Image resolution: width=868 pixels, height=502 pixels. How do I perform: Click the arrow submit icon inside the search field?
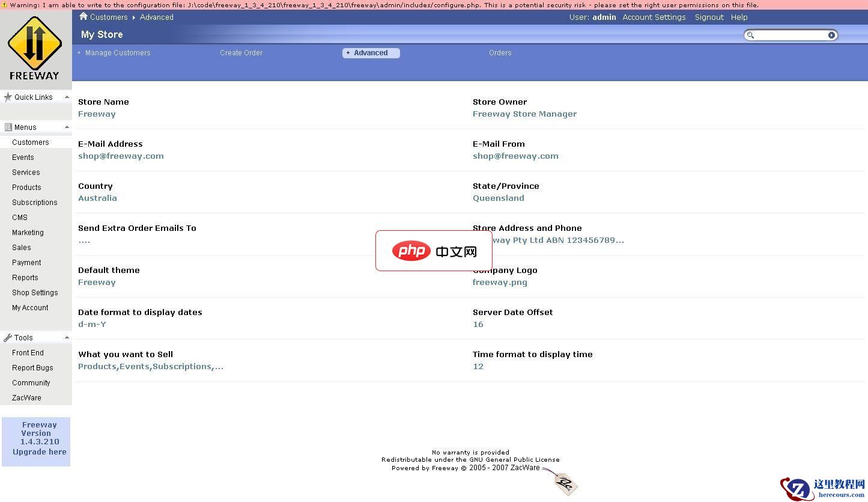(831, 35)
